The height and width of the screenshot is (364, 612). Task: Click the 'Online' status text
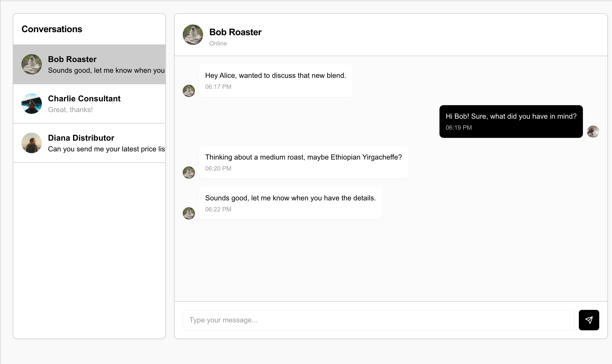[x=218, y=43]
